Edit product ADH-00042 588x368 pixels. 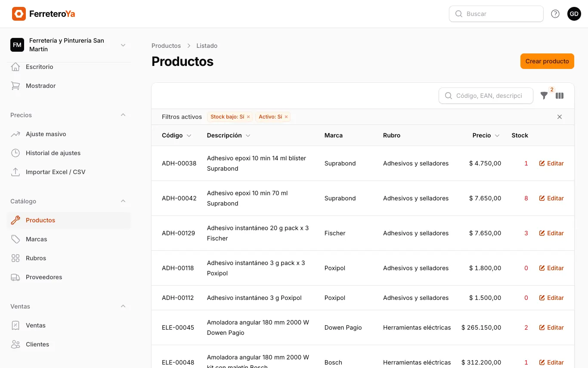click(551, 198)
